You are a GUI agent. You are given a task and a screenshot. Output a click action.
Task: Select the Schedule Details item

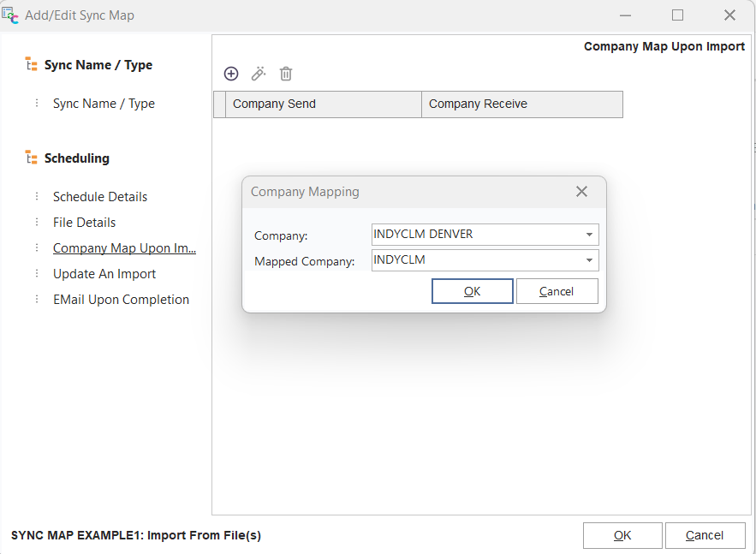point(100,197)
